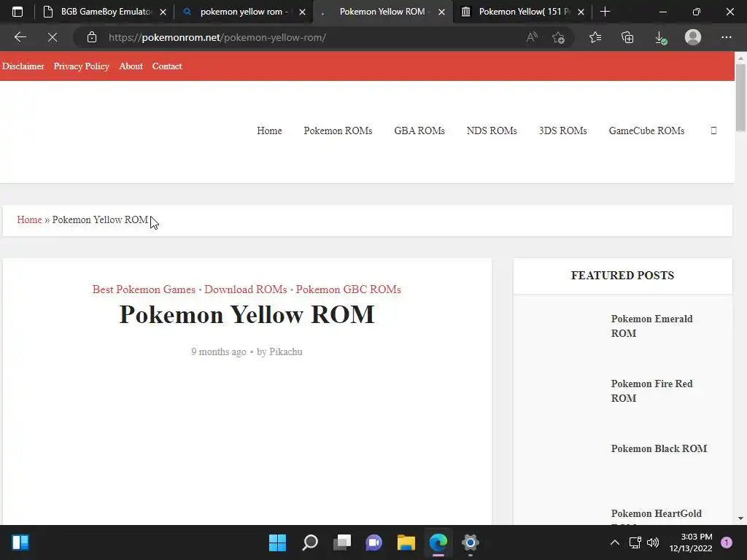View site information lock icon

[x=92, y=37]
